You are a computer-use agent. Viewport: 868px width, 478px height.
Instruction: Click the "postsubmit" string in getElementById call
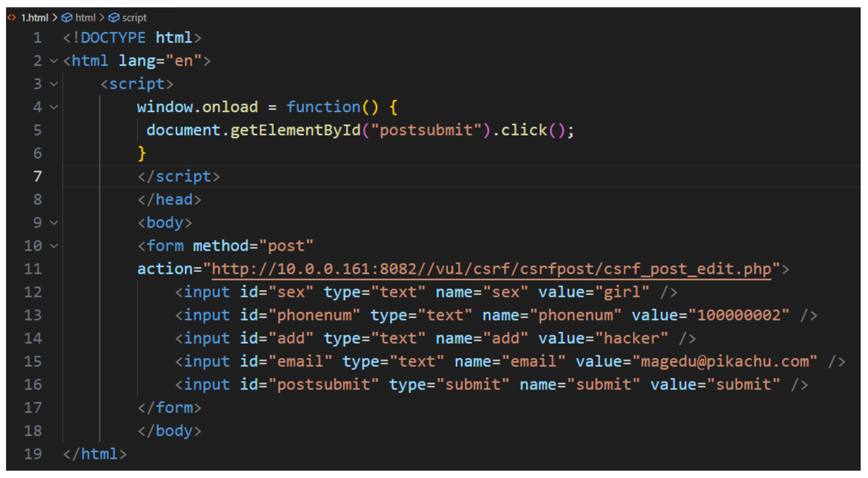pos(426,130)
